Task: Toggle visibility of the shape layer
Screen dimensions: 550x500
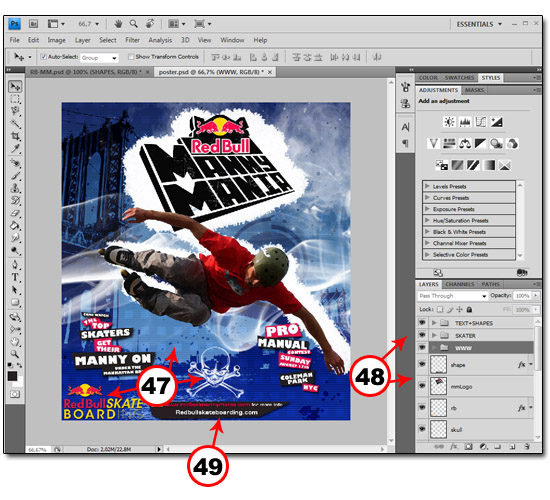Action: coord(422,365)
